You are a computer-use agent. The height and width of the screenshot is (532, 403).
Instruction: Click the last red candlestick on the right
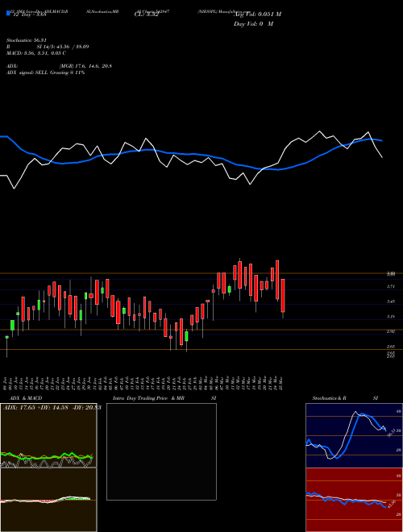coord(283,295)
